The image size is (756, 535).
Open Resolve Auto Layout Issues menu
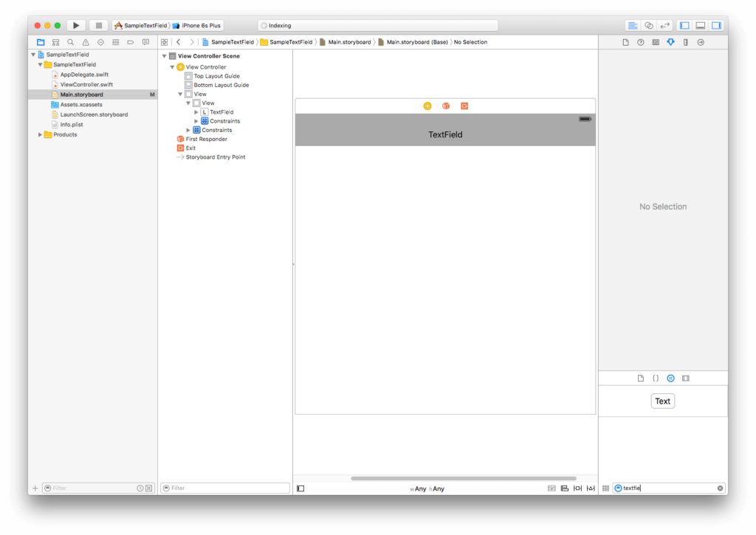point(590,489)
